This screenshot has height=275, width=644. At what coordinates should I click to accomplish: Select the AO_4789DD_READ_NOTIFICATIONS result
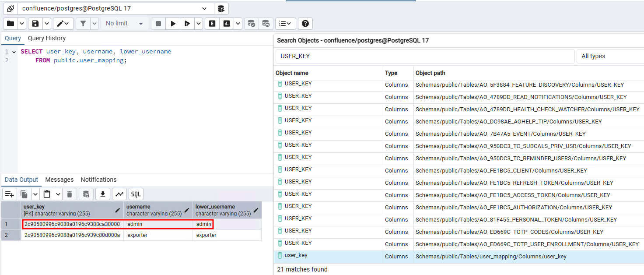pyautogui.click(x=459, y=97)
